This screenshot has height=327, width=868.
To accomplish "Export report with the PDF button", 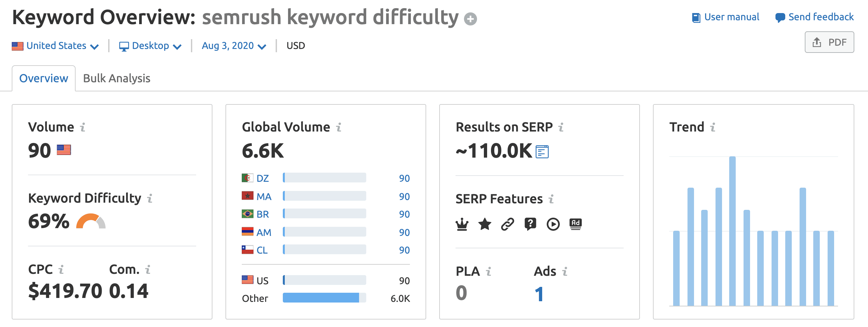I will (829, 42).
